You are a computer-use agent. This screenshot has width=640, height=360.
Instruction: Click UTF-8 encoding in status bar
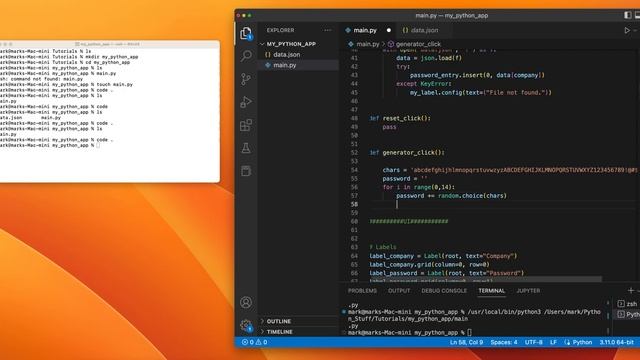tap(533, 342)
